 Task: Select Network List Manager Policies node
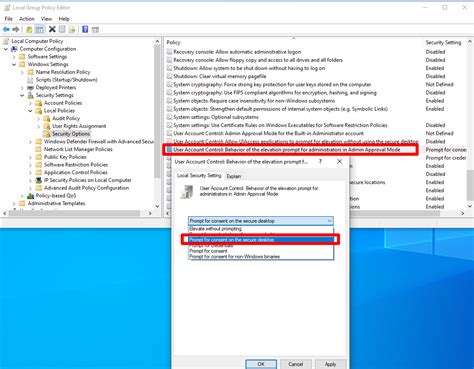[78, 149]
